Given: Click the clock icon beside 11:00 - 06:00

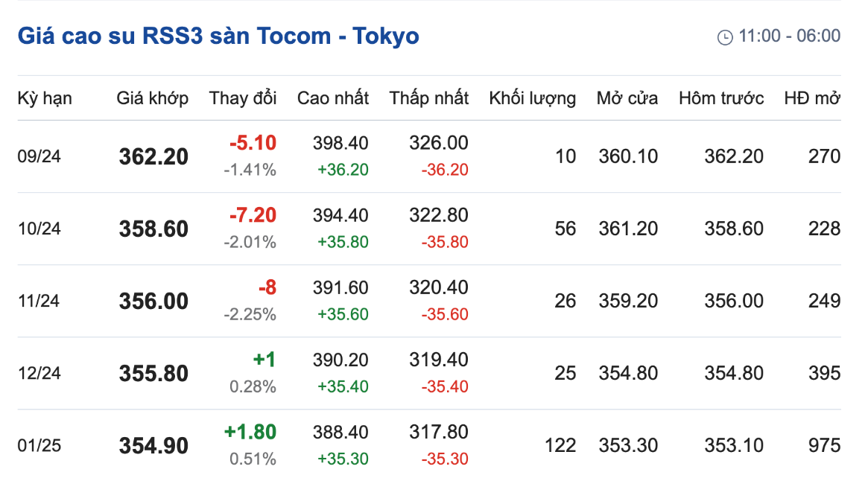Looking at the screenshot, I should click(725, 37).
